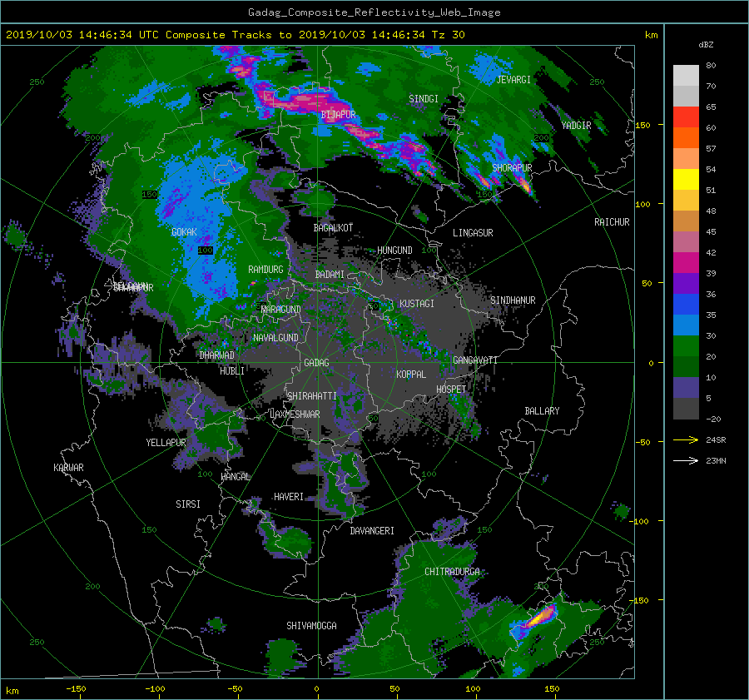749x700 pixels.
Task: Click the HUBLI city label
Action: (232, 371)
